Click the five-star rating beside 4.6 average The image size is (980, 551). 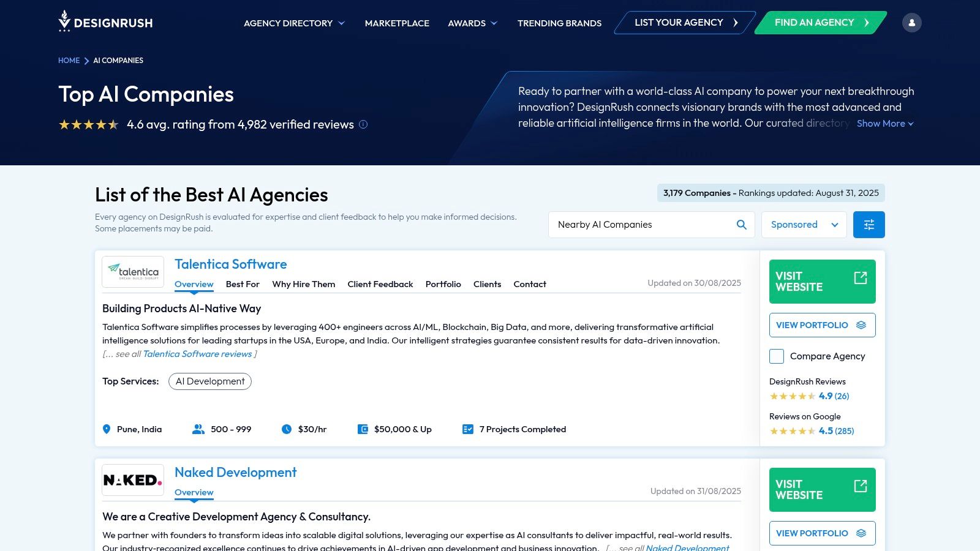(x=89, y=124)
